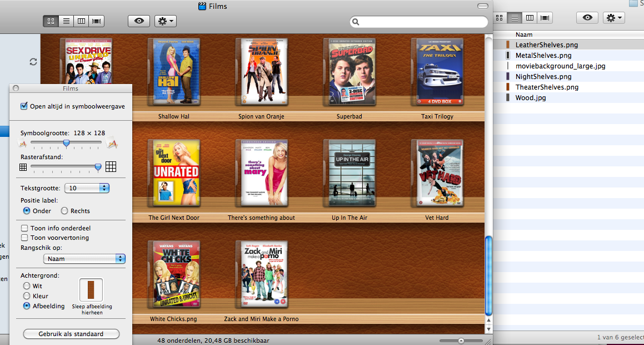Select There's Something About Mary movie cover
The width and height of the screenshot is (644, 345).
262,172
